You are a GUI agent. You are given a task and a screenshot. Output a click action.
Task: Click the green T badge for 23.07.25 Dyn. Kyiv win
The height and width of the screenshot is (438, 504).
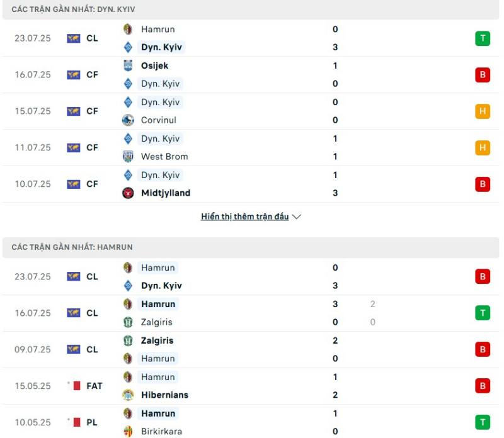(x=483, y=38)
